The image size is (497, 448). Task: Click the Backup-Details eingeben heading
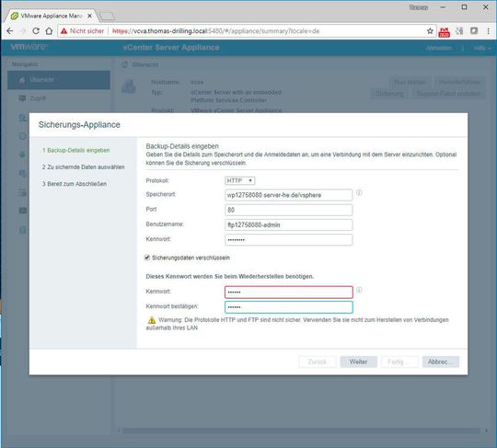tap(182, 146)
